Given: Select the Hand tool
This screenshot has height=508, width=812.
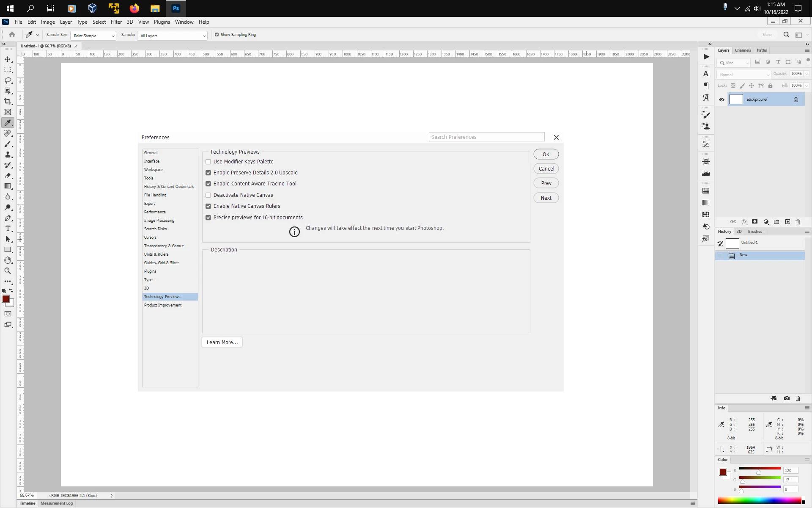Looking at the screenshot, I should pyautogui.click(x=8, y=260).
